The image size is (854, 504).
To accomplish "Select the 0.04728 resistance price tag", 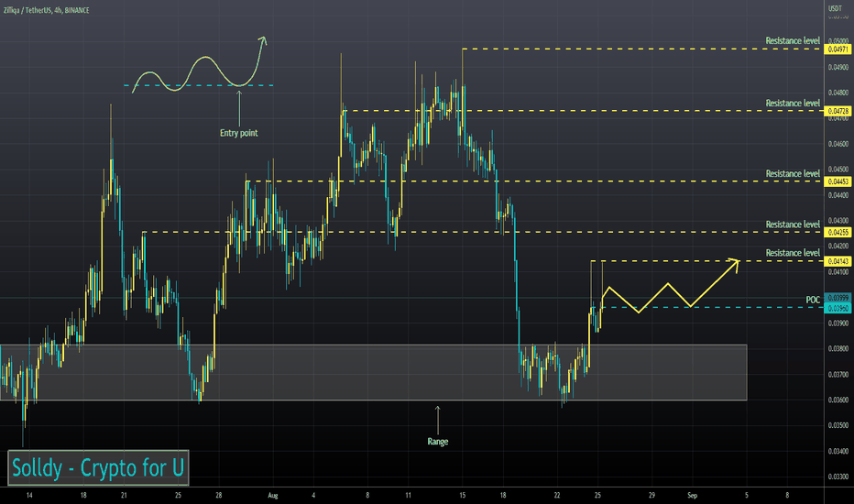I will [838, 111].
